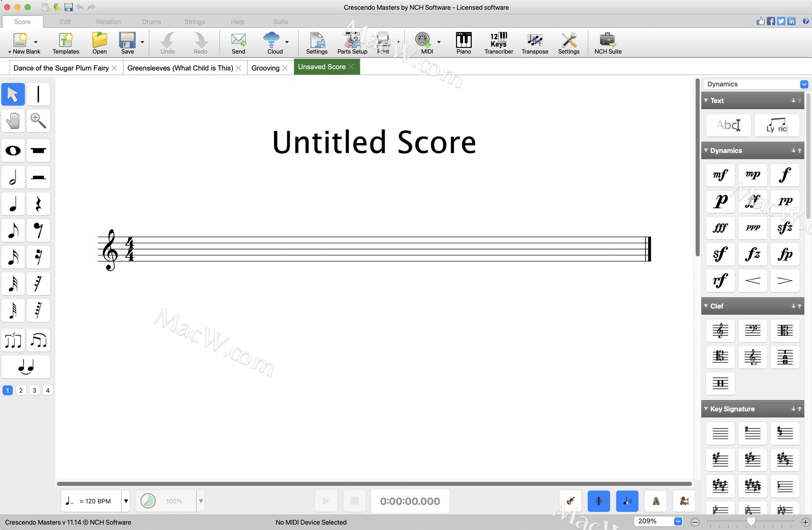Open the playback speed percentage dropdown
The height and width of the screenshot is (530, 812).
(x=201, y=501)
